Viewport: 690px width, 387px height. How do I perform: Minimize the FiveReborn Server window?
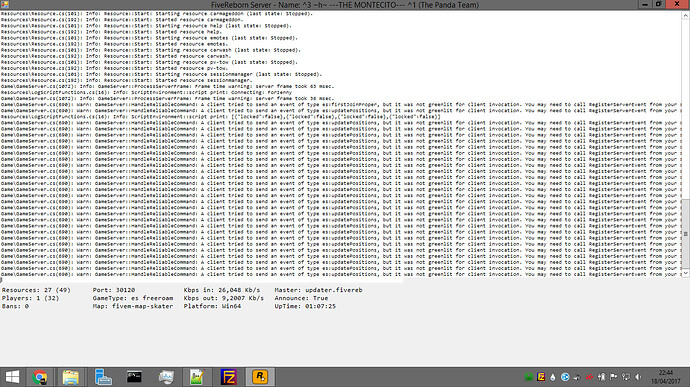[645, 4]
